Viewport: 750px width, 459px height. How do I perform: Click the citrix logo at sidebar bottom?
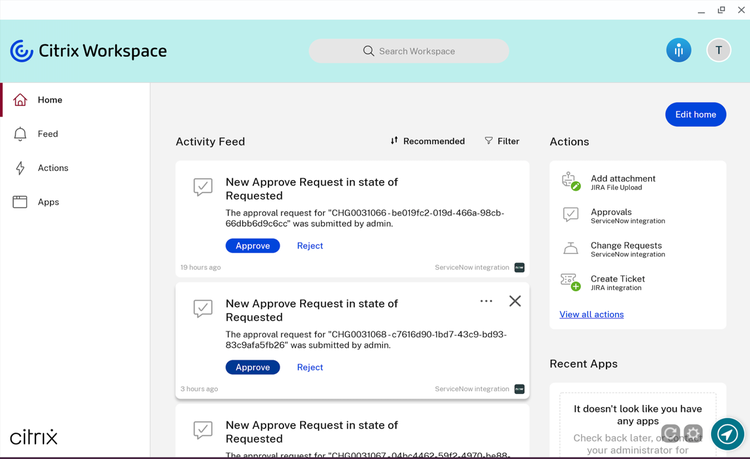coord(33,437)
